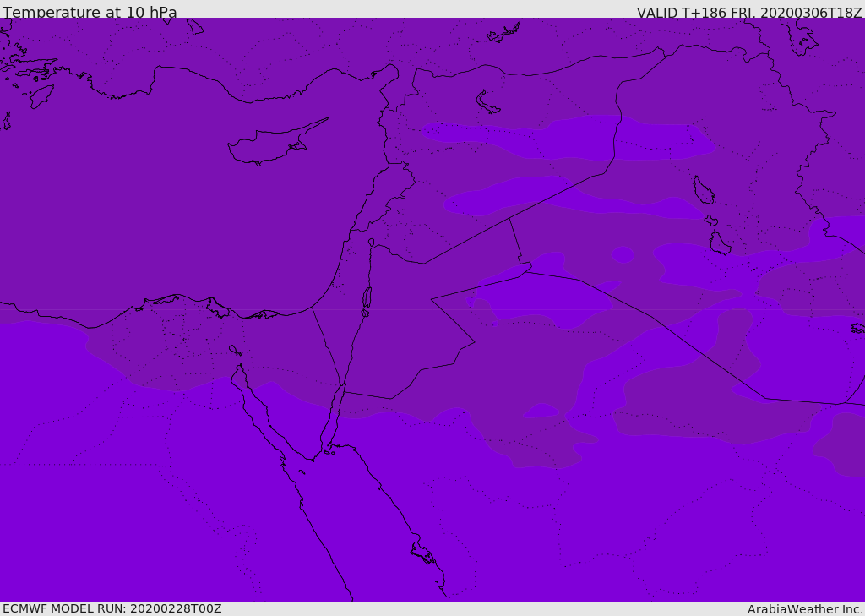The image size is (865, 616).
Task: Click the 'Temperature at 10 hPa' title text
Action: (90, 12)
